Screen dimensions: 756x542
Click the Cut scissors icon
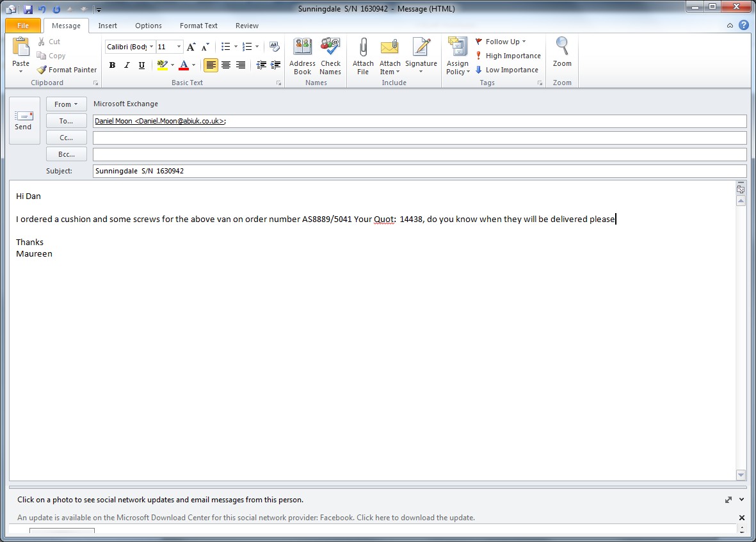[x=42, y=42]
